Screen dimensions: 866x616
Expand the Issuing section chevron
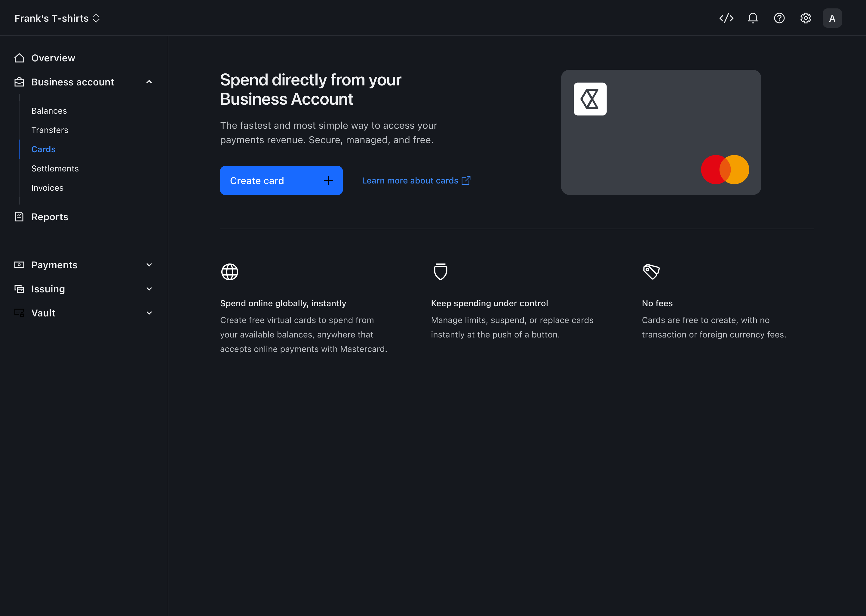tap(149, 289)
